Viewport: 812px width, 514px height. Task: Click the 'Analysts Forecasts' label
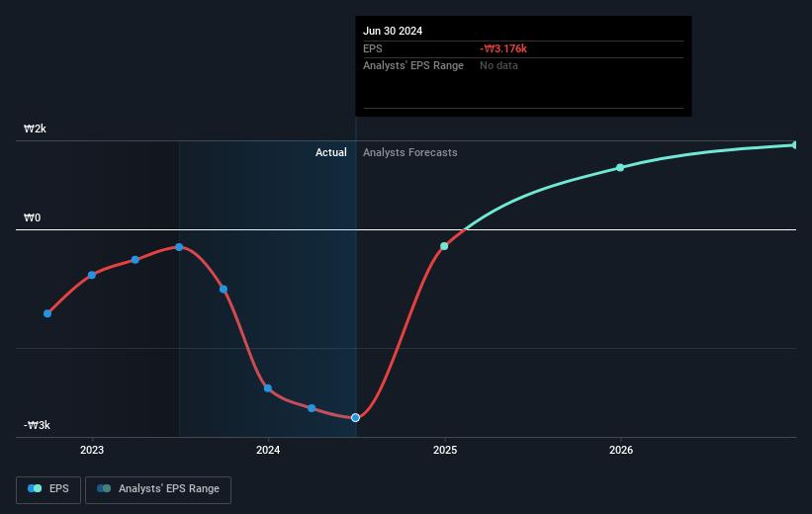410,152
